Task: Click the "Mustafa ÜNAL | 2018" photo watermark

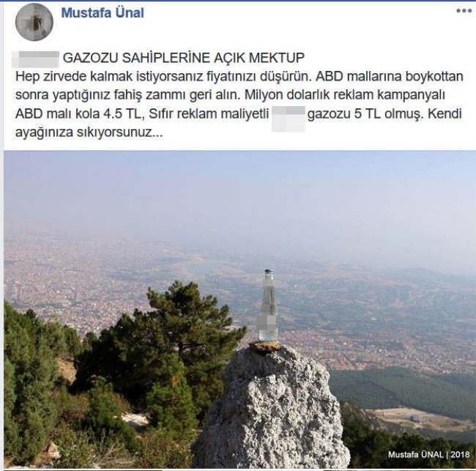Action: [x=429, y=454]
